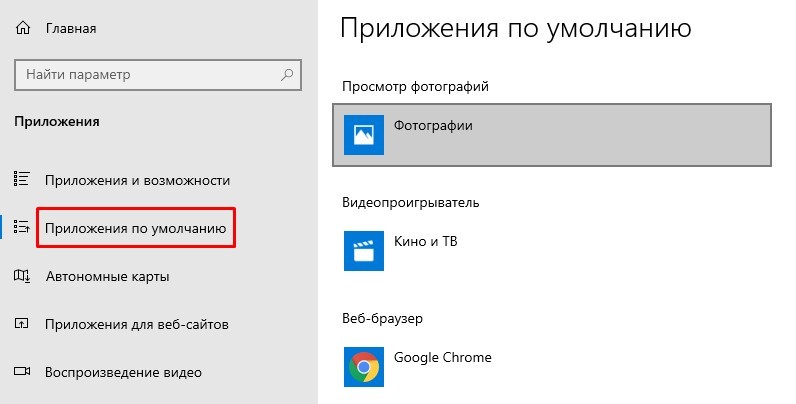Click the Фотографии app icon

point(364,135)
